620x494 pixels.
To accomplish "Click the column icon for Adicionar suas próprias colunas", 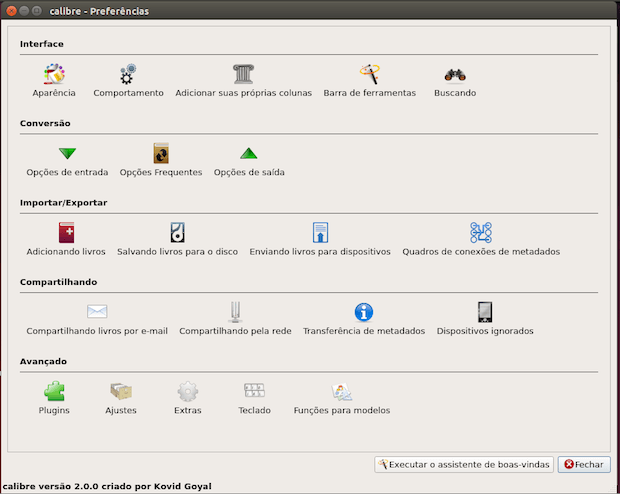I will pyautogui.click(x=243, y=74).
